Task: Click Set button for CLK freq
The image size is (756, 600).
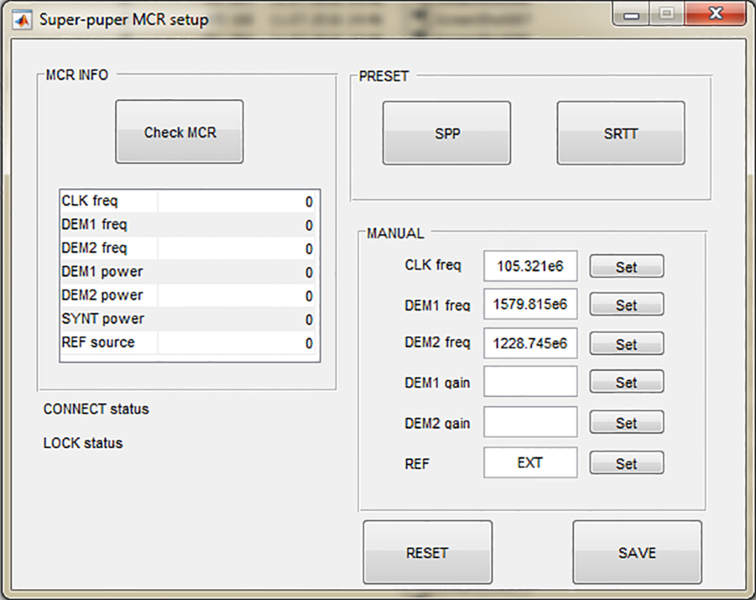Action: coord(626,267)
